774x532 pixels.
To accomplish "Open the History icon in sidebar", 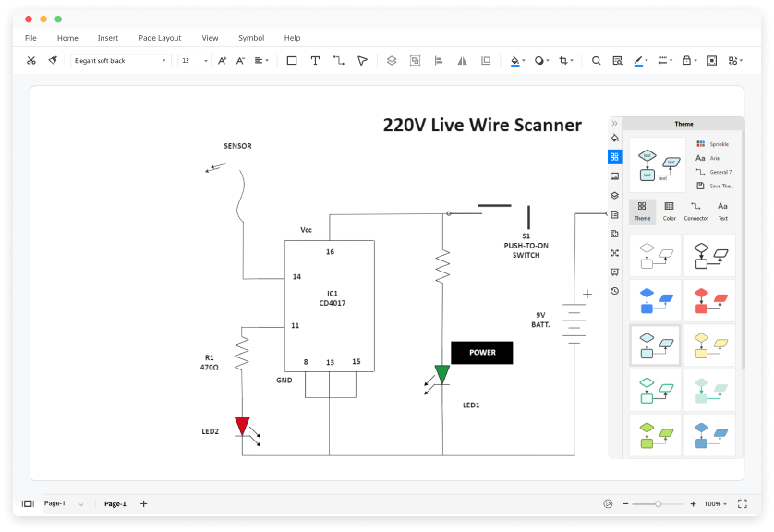I will coord(614,291).
